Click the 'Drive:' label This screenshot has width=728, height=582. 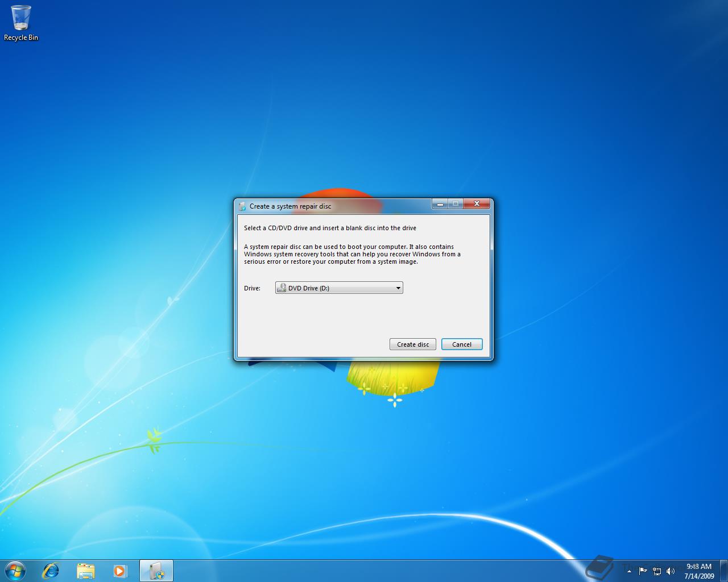point(252,288)
